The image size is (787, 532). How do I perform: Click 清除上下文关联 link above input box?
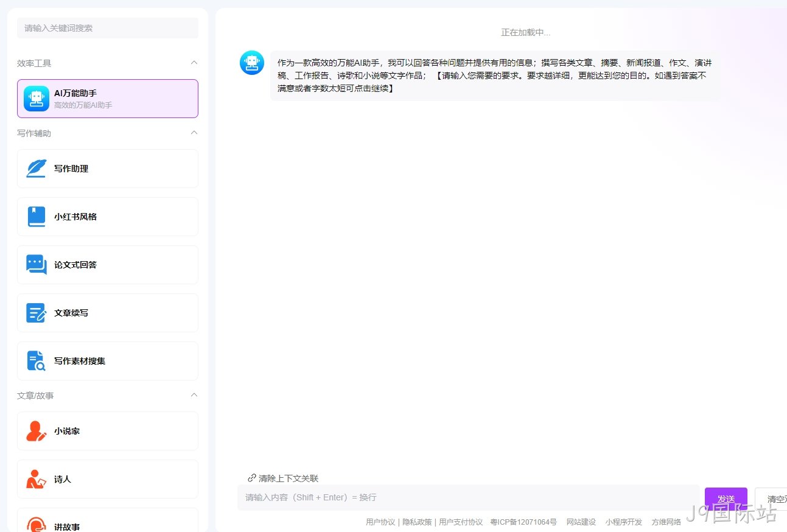283,478
